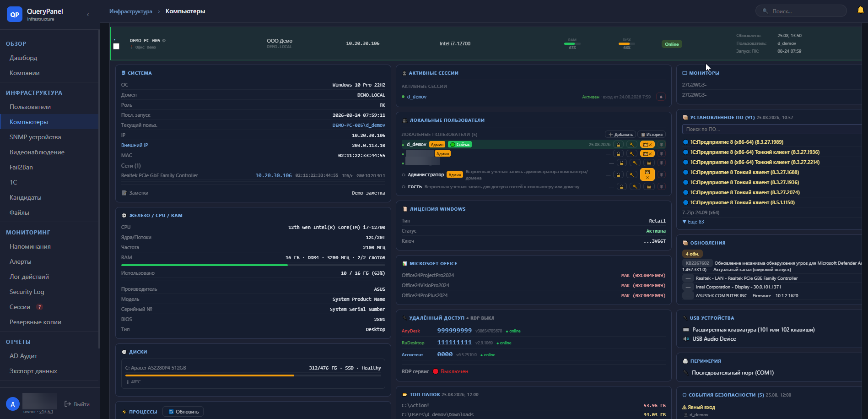Click the lock icon in d_demov row
868x419 pixels.
pyautogui.click(x=618, y=145)
